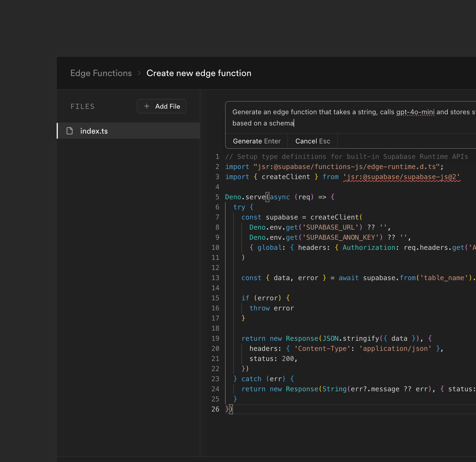
Task: Click line number 26 in the gutter
Action: (x=215, y=409)
